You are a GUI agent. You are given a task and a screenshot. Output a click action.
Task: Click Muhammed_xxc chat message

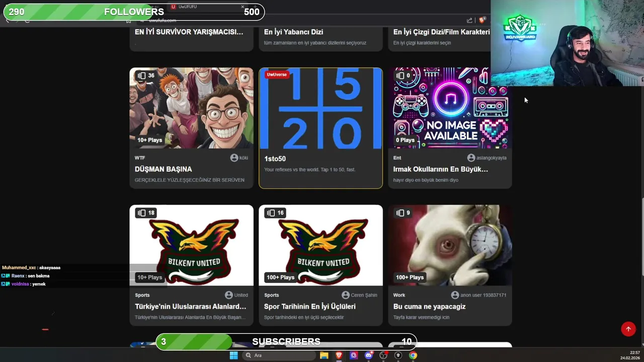31,267
